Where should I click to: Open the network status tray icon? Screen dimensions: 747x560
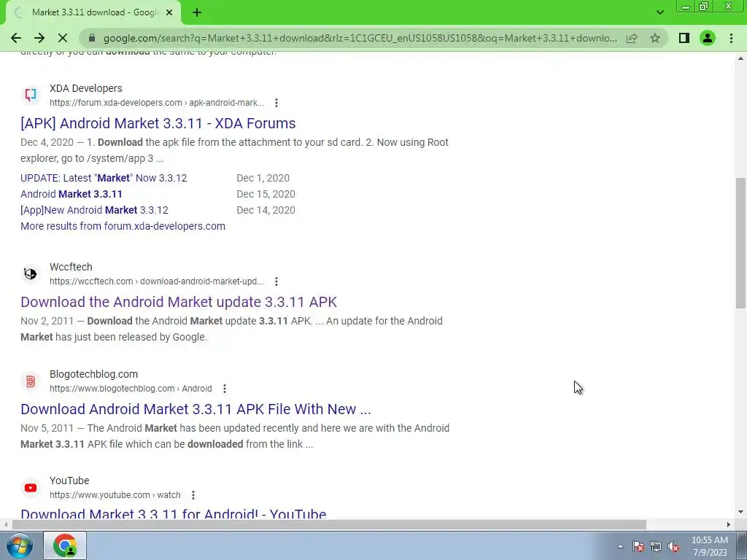pos(656,547)
